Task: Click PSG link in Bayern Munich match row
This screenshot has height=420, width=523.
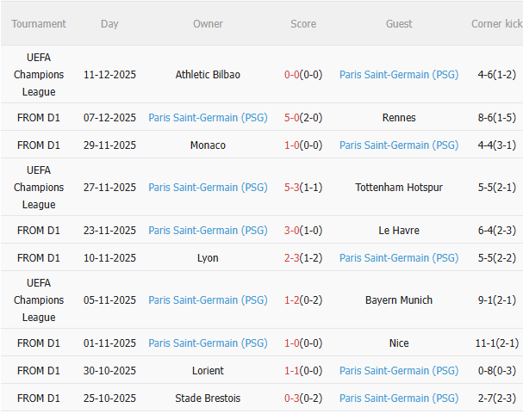Action: pyautogui.click(x=208, y=300)
